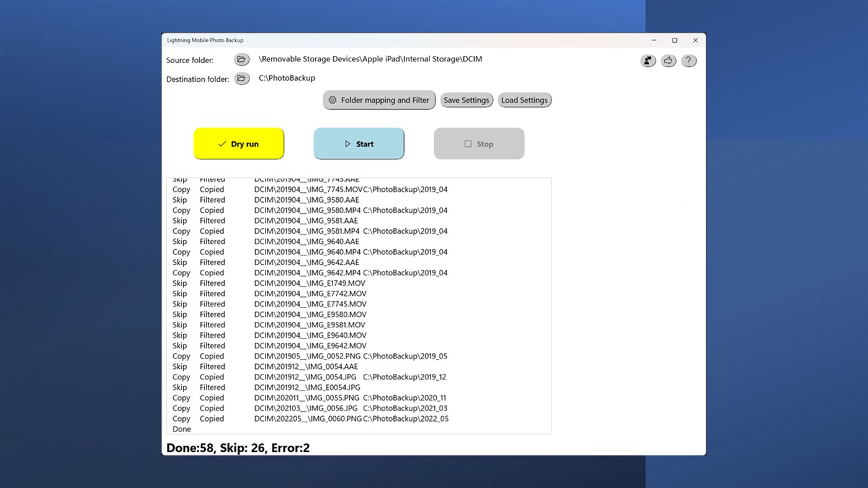Click the thumbs-up rate app icon

[668, 60]
